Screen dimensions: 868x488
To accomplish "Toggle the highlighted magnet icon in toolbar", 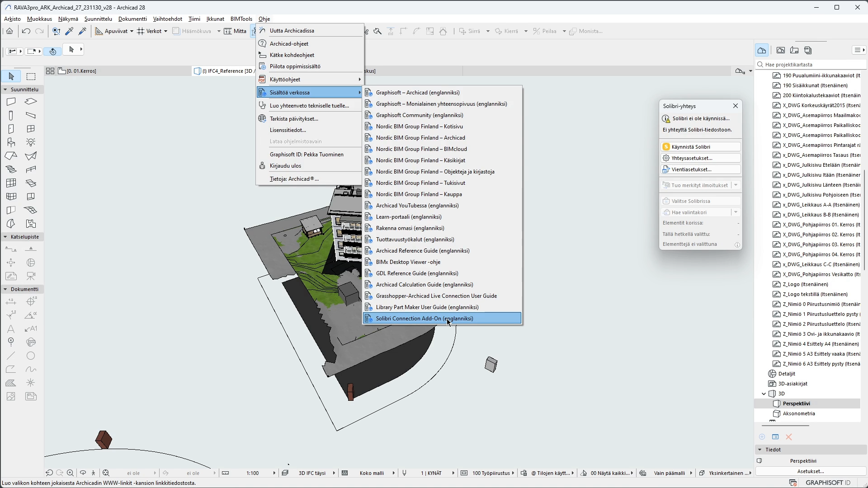I will (53, 51).
